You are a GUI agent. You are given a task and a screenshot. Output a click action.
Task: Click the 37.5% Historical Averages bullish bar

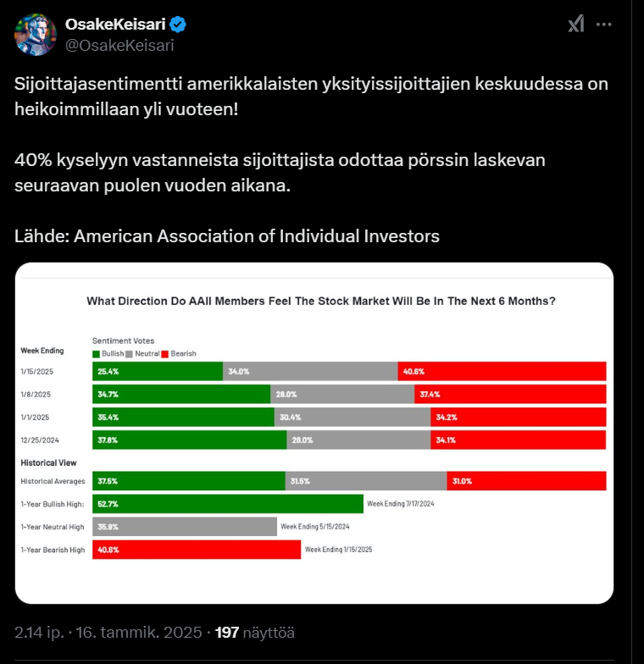click(x=189, y=481)
